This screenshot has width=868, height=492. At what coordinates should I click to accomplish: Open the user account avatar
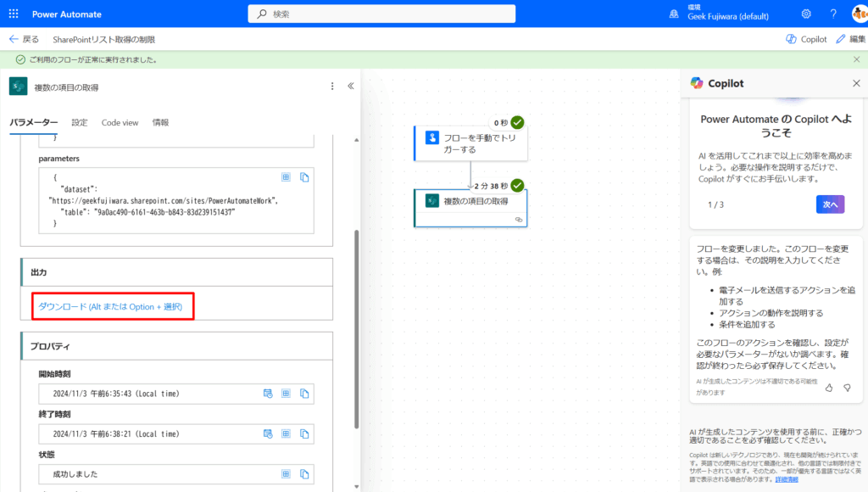click(860, 14)
